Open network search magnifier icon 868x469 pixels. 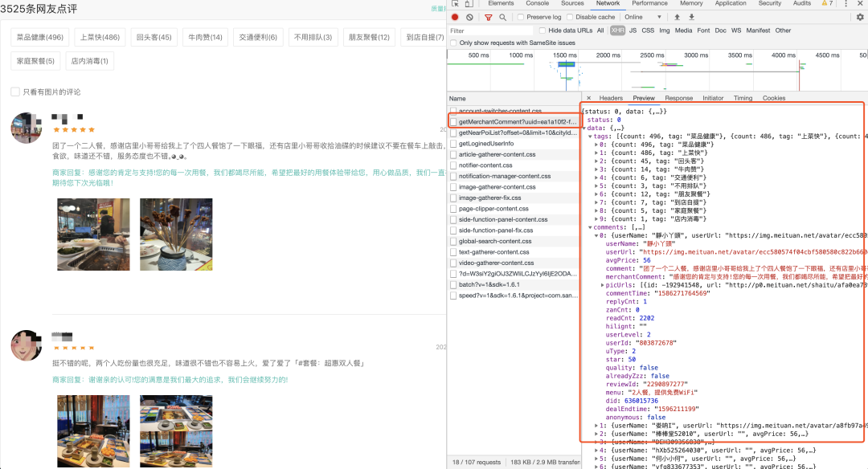pyautogui.click(x=502, y=17)
